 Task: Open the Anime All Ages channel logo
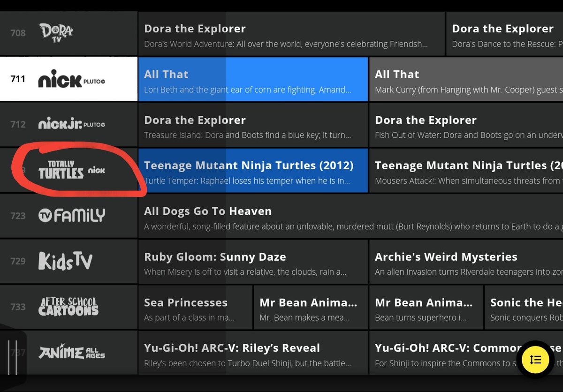click(x=71, y=352)
